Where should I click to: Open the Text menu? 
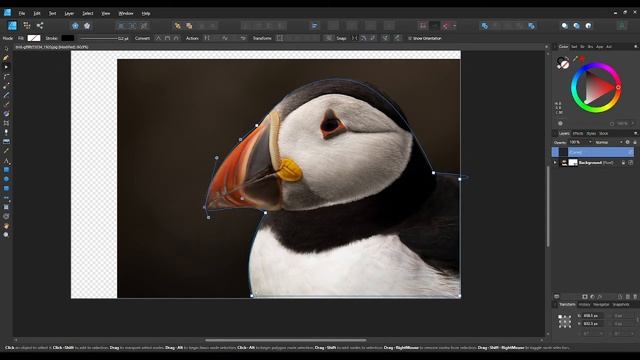[52, 13]
